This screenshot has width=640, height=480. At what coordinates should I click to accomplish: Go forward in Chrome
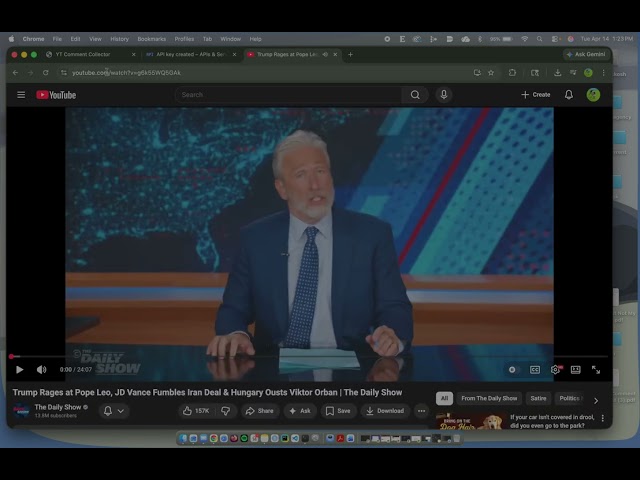point(31,73)
